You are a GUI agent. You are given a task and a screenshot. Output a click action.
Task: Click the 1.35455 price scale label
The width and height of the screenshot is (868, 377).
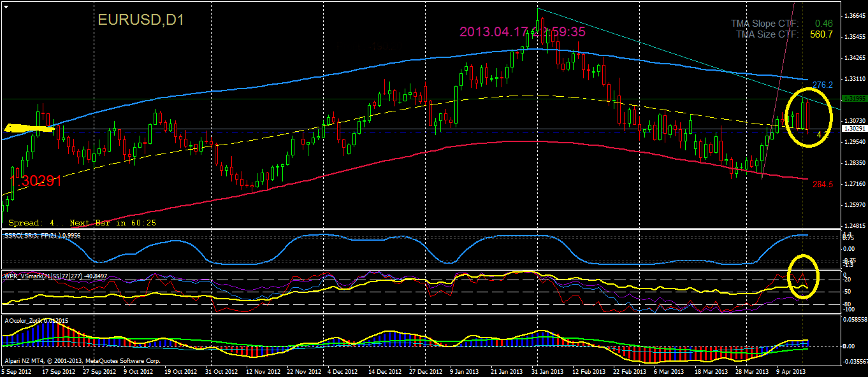[x=853, y=37]
